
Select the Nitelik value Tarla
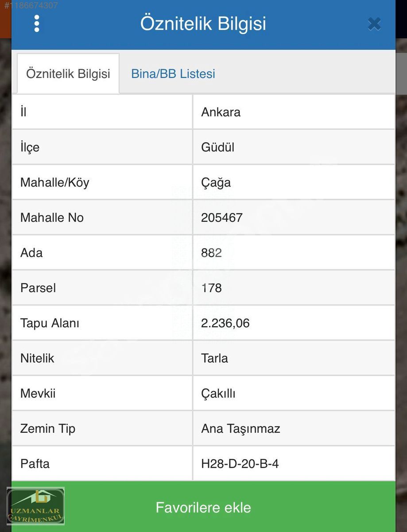pyautogui.click(x=215, y=358)
